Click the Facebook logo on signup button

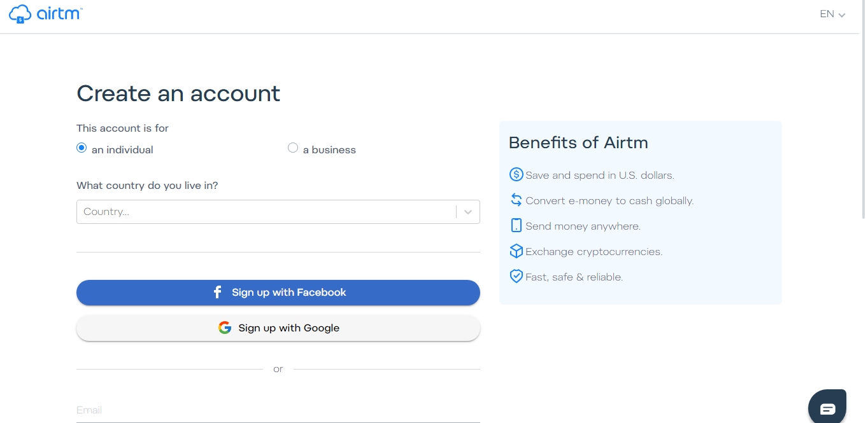click(x=217, y=293)
